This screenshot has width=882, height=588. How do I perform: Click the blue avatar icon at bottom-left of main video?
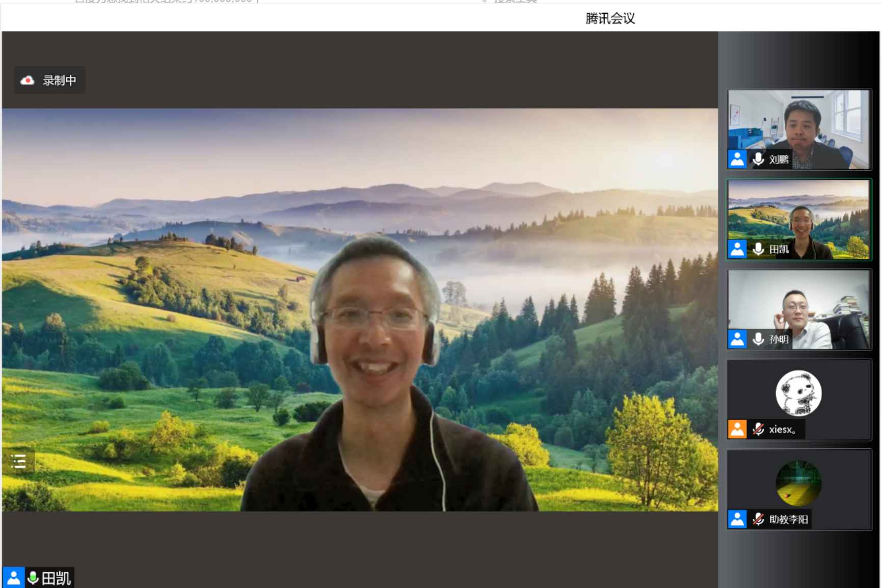click(x=13, y=577)
